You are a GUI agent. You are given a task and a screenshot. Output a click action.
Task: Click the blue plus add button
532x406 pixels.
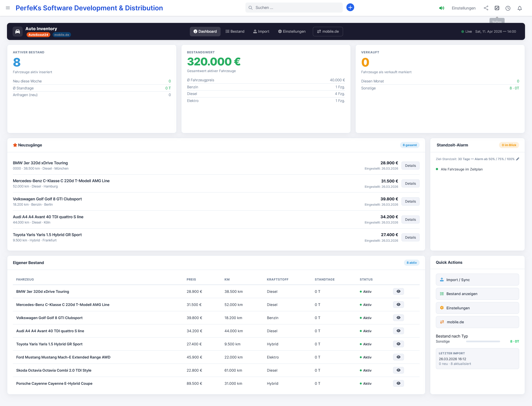coord(350,8)
